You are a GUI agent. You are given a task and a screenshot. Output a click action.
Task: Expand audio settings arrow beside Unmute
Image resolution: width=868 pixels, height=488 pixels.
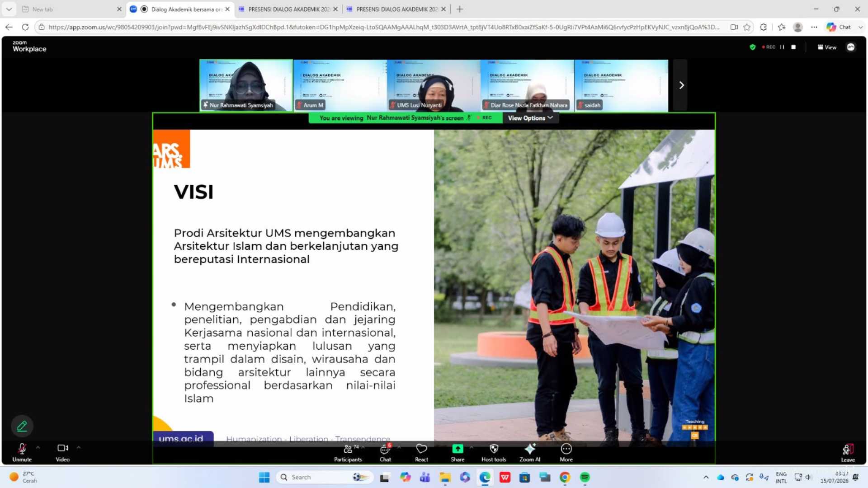coord(38,447)
